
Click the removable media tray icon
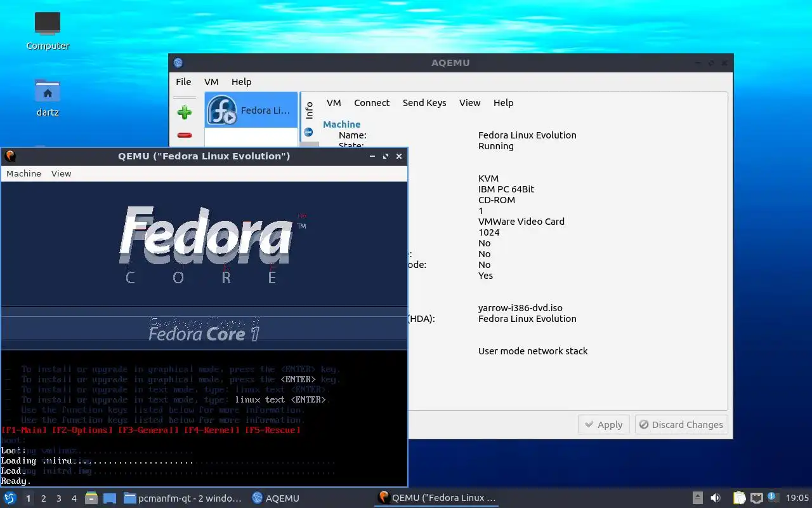pos(697,498)
